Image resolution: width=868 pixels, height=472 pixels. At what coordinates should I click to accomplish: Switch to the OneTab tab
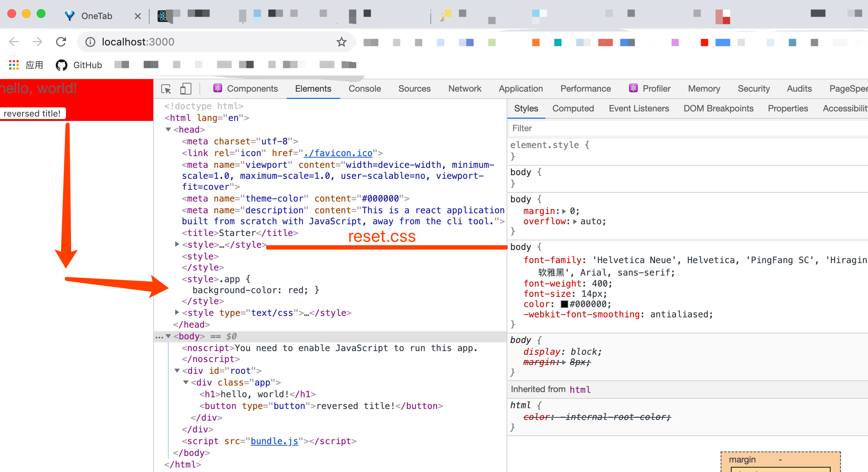[x=96, y=16]
